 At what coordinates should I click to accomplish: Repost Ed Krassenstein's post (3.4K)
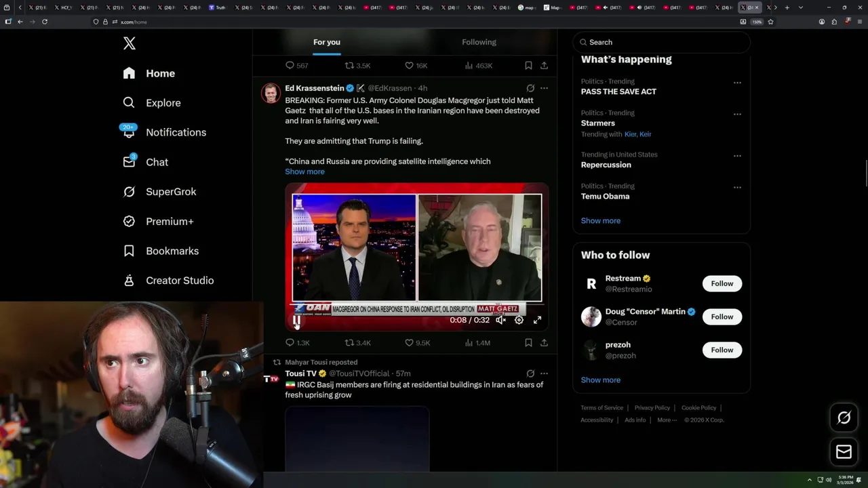click(x=357, y=343)
